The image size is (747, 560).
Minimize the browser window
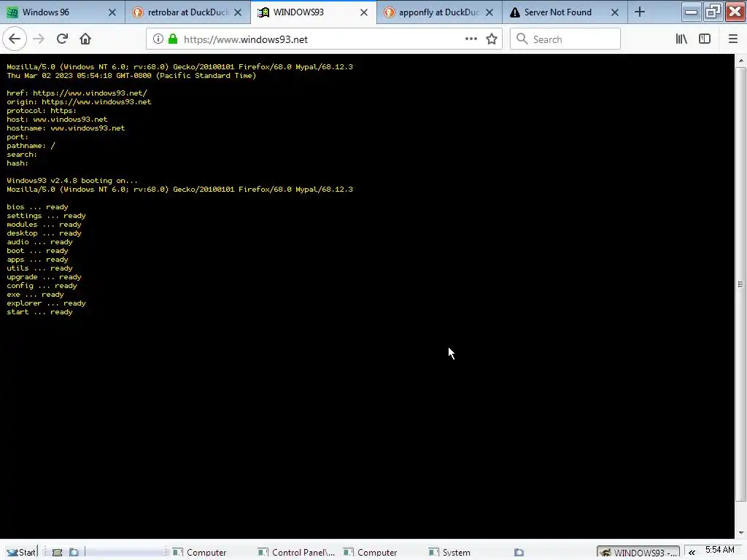[691, 12]
